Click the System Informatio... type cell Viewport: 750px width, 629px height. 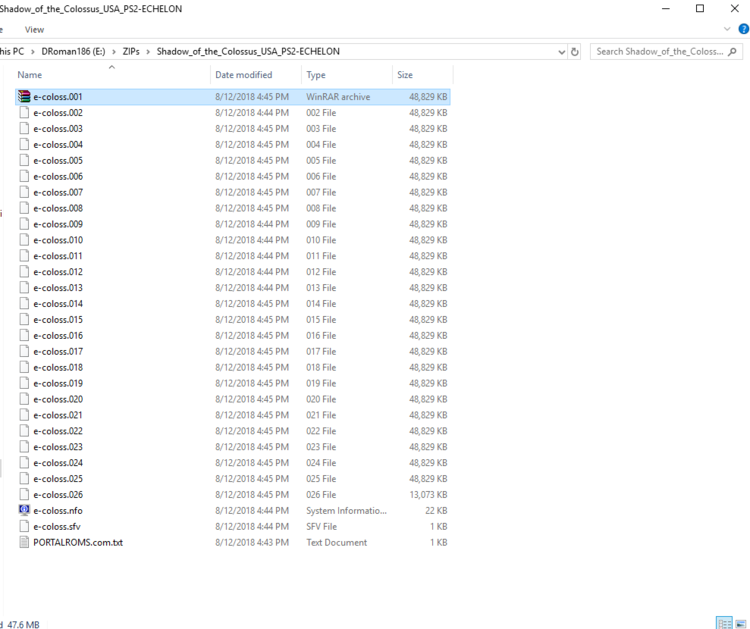(x=346, y=510)
